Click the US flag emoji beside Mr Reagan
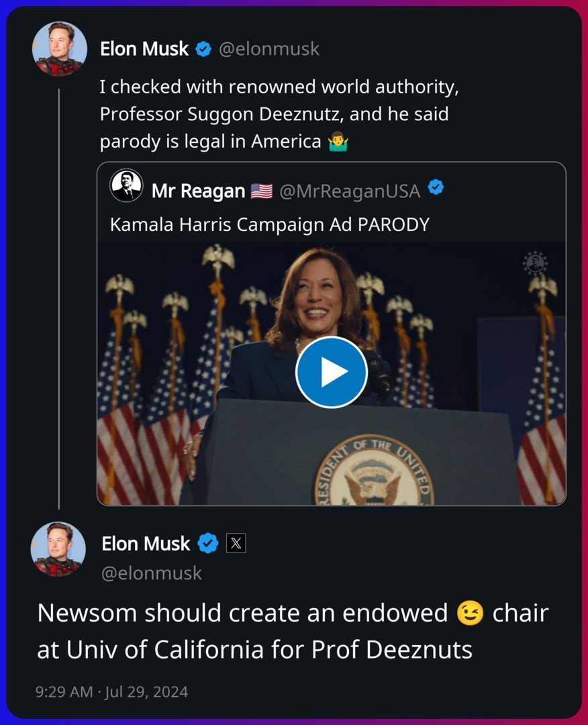 (x=261, y=191)
